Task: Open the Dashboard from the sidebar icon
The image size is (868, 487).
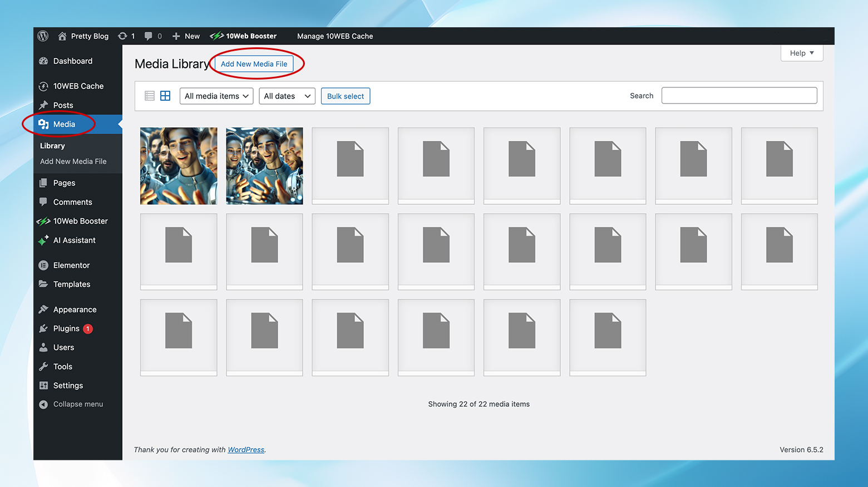Action: click(43, 61)
